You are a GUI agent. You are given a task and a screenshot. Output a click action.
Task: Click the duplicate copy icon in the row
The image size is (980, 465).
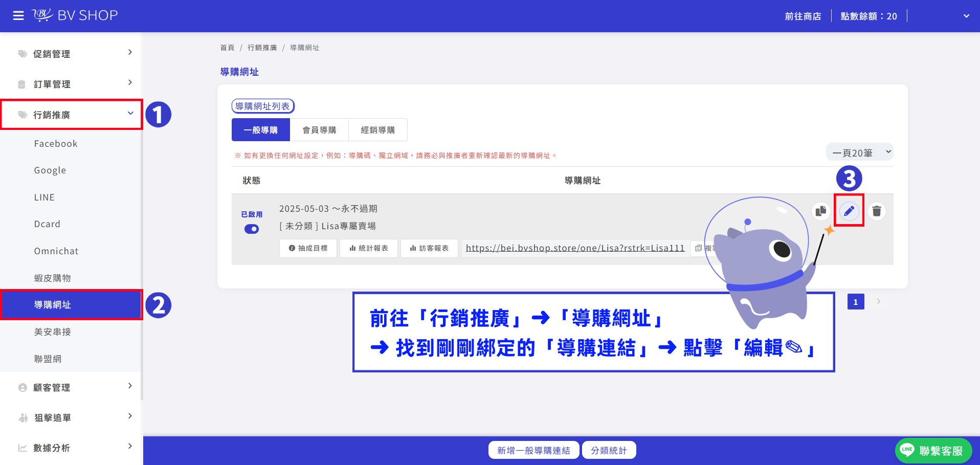click(821, 211)
